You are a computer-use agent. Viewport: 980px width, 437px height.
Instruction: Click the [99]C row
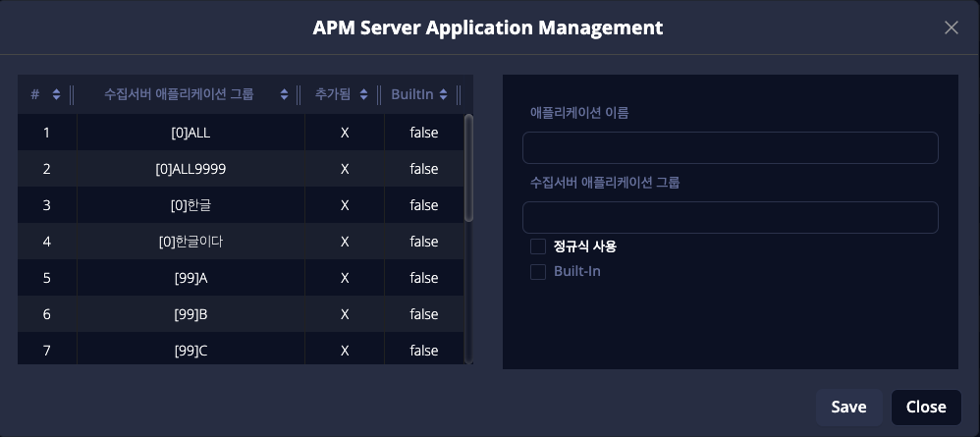tap(191, 351)
